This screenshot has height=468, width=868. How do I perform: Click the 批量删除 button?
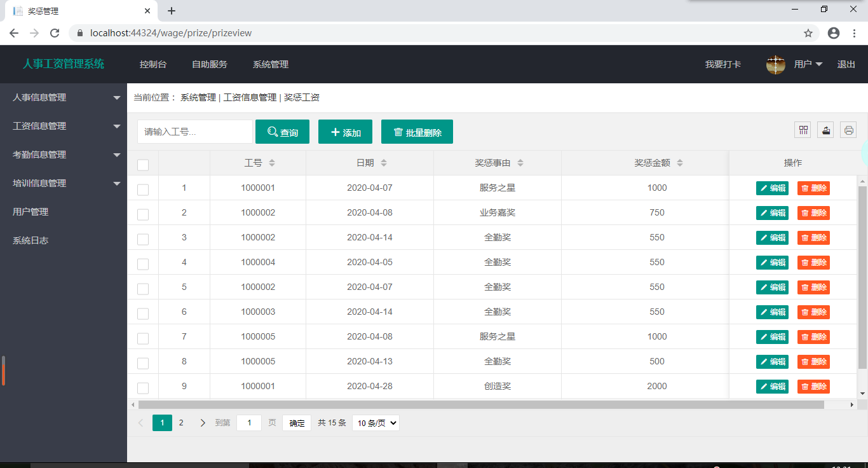point(417,132)
